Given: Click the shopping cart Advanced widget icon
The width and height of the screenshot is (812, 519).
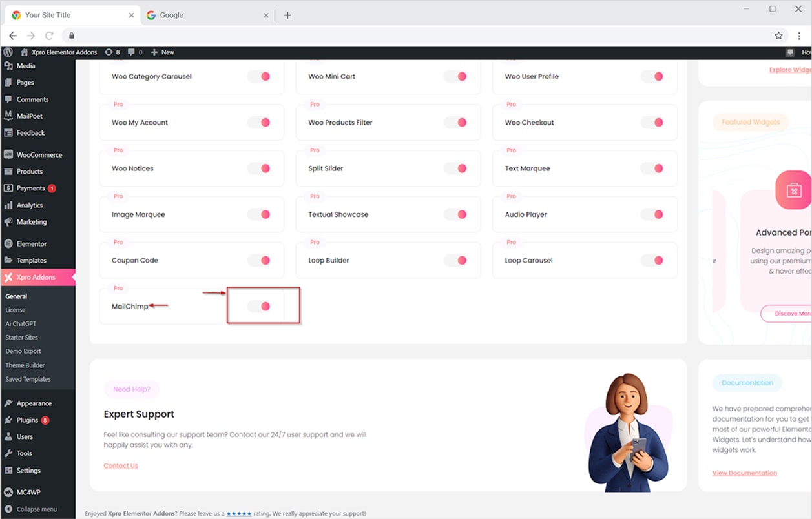Looking at the screenshot, I should (793, 190).
